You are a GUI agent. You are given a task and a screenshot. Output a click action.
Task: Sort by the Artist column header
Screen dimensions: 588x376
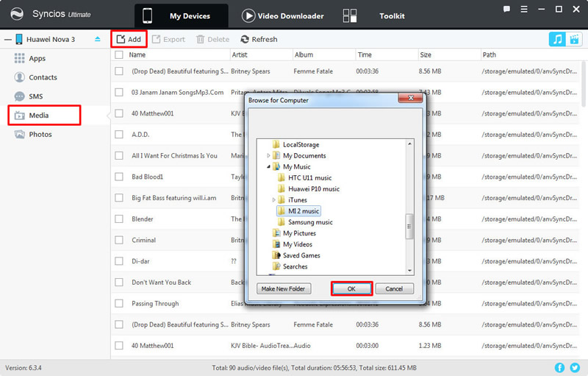pos(240,54)
